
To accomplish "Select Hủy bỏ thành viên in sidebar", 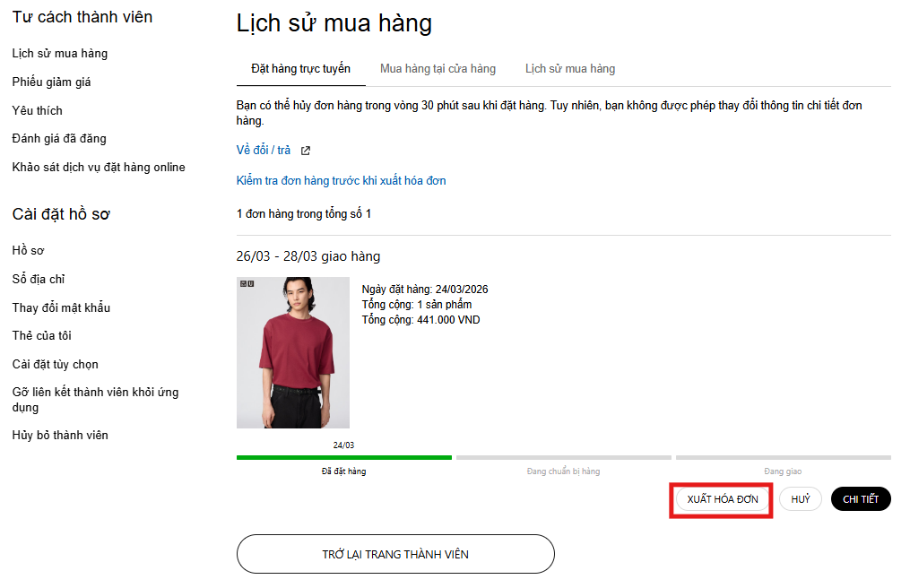I will (60, 436).
